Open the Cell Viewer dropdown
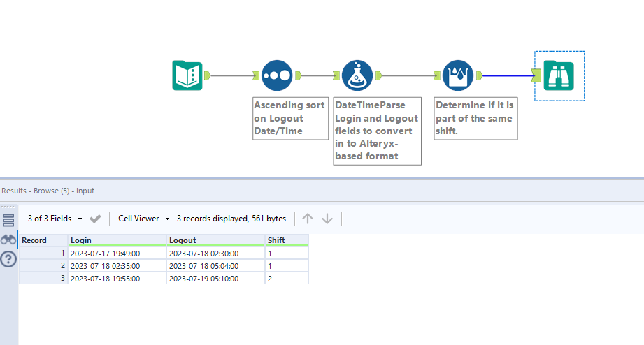 pyautogui.click(x=144, y=219)
